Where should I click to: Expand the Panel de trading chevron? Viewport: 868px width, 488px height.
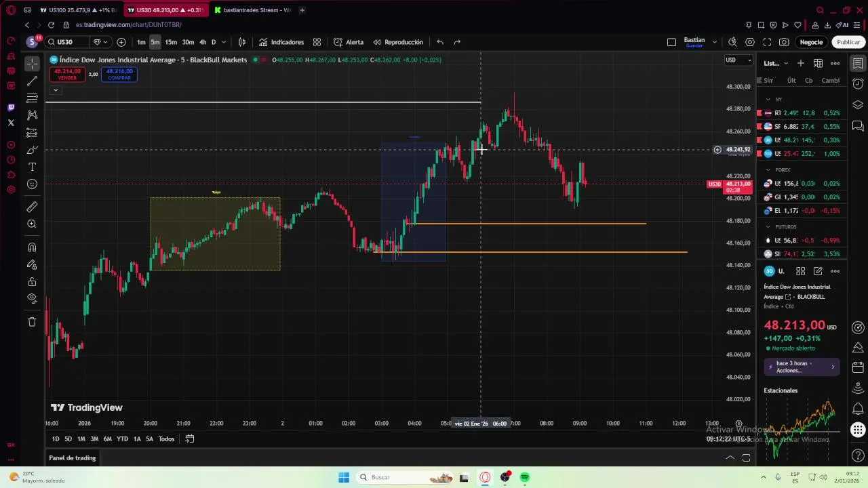pos(730,458)
